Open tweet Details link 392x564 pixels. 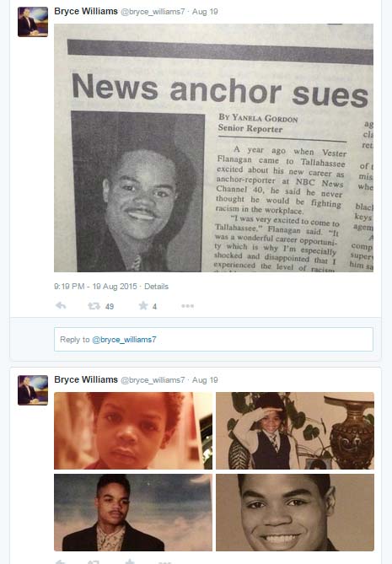[156, 287]
